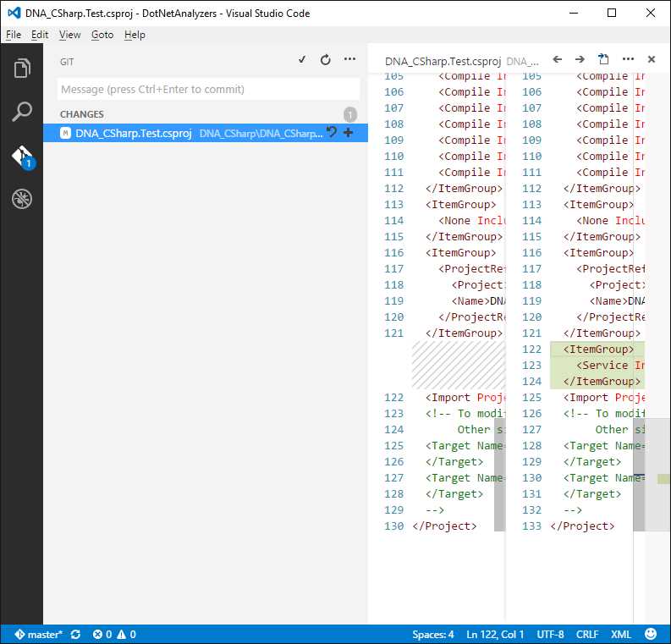Click added line 123 Service in right pane

coord(597,365)
